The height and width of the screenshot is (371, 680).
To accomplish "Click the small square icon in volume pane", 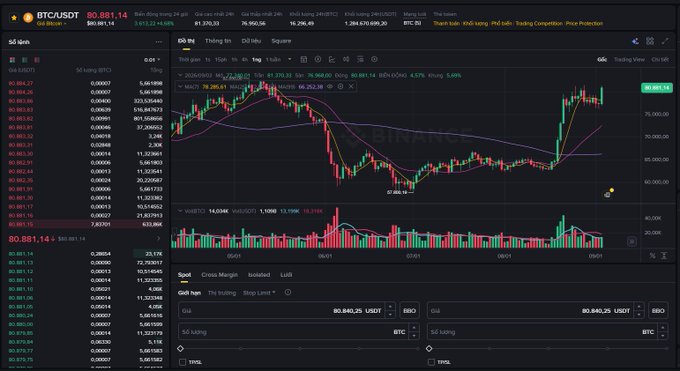I will (x=632, y=241).
